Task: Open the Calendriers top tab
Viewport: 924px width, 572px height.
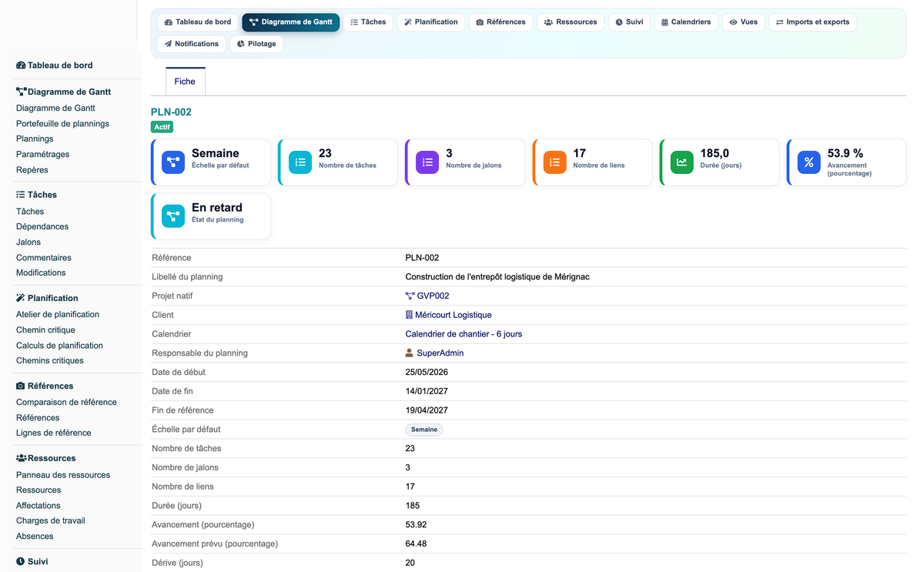Action: (686, 22)
